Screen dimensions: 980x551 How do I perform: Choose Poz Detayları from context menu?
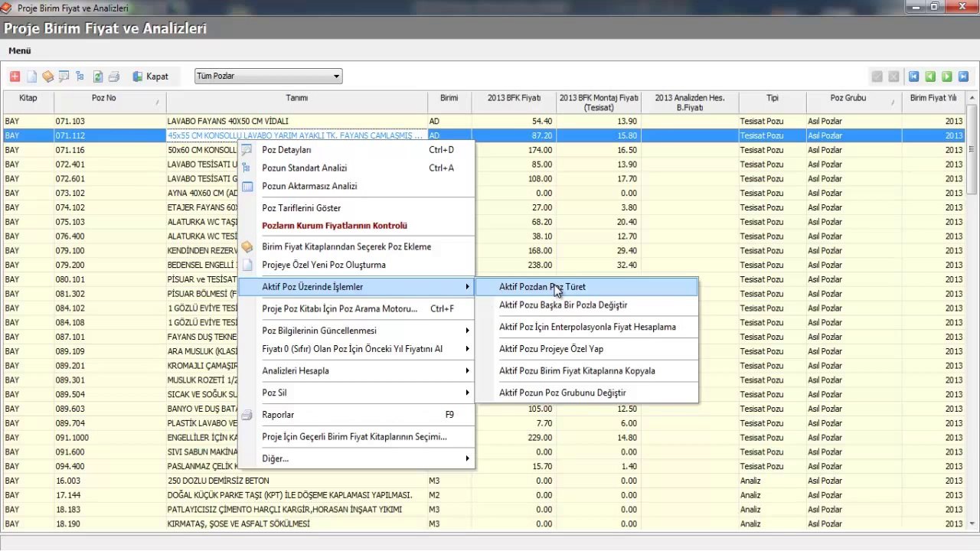click(x=357, y=150)
